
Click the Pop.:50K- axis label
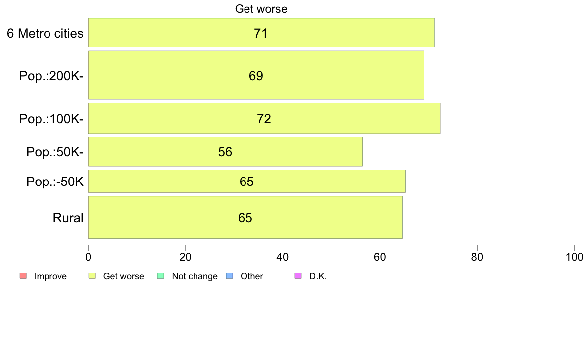point(55,152)
